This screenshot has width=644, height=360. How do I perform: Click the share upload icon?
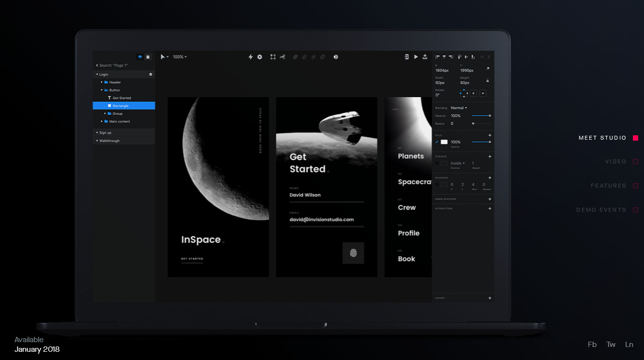point(425,57)
